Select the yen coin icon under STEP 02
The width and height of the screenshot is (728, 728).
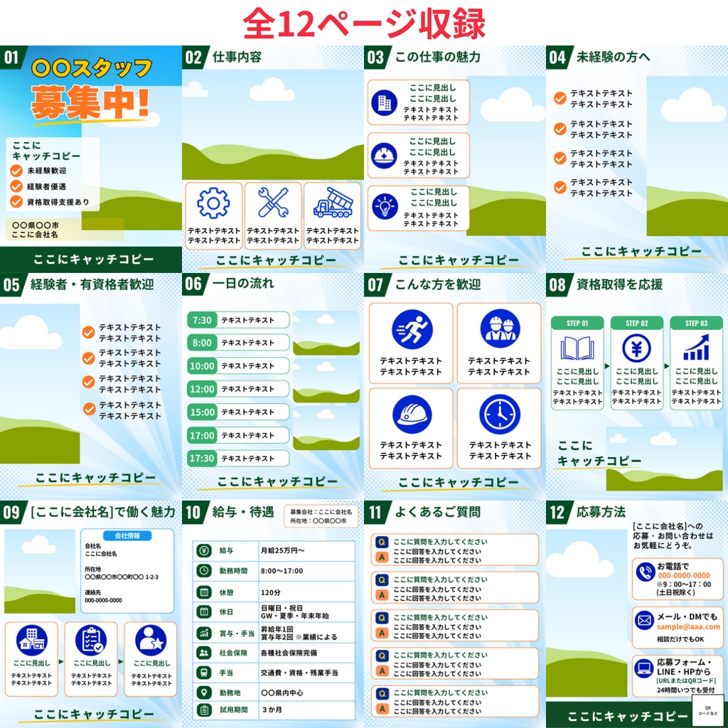636,348
